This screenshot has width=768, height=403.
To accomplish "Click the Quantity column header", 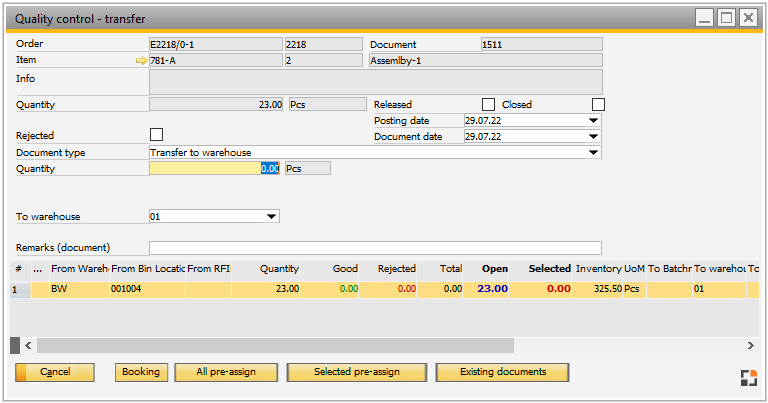I will [279, 269].
